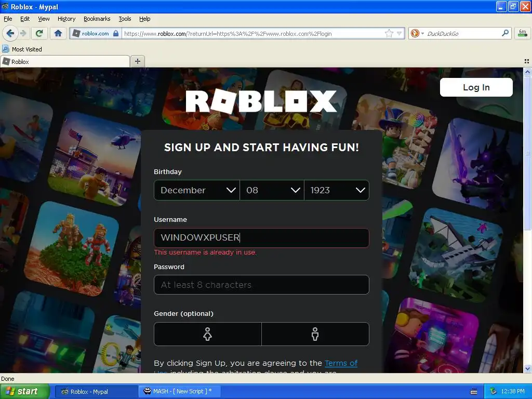Select the male gender icon
Image resolution: width=532 pixels, height=399 pixels.
tap(315, 334)
